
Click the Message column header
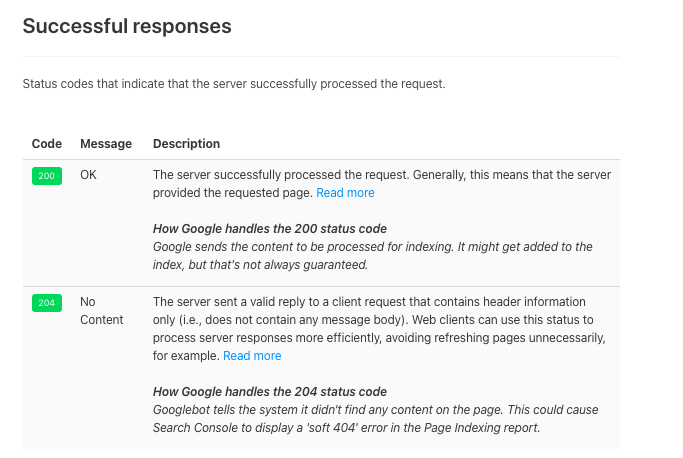click(x=106, y=144)
